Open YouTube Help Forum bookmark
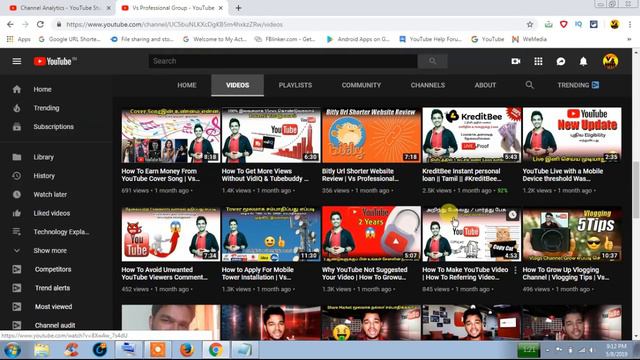The height and width of the screenshot is (360, 640). coord(431,39)
